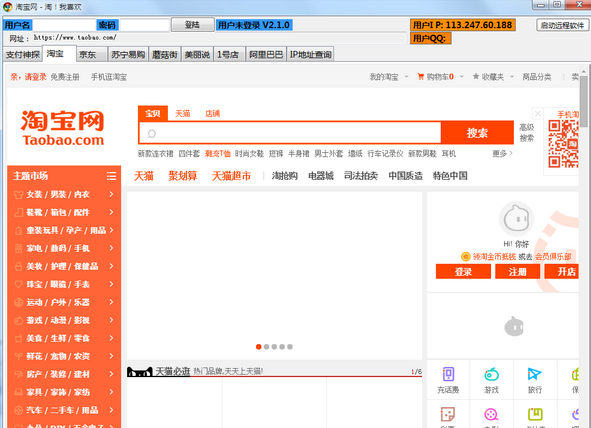Image resolution: width=591 pixels, height=428 pixels.
Task: Click the 珠宝 jewelry category icon
Action: (x=18, y=284)
